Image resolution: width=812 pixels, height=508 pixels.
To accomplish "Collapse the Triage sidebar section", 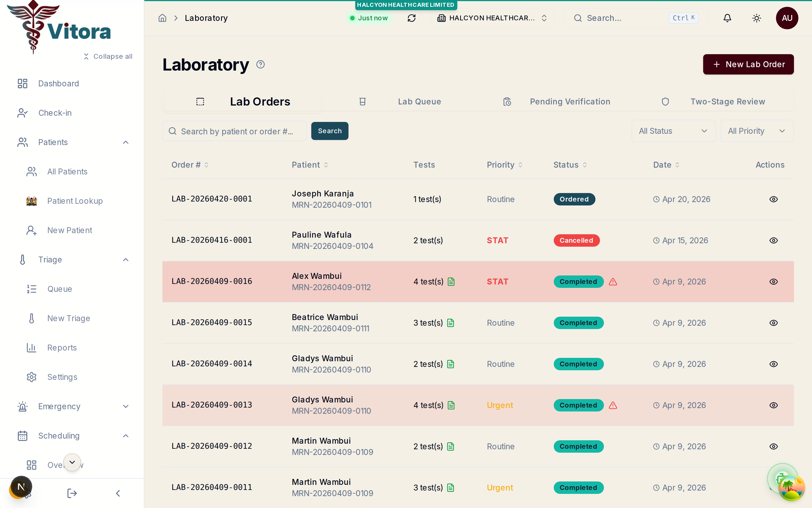I will coord(126,260).
